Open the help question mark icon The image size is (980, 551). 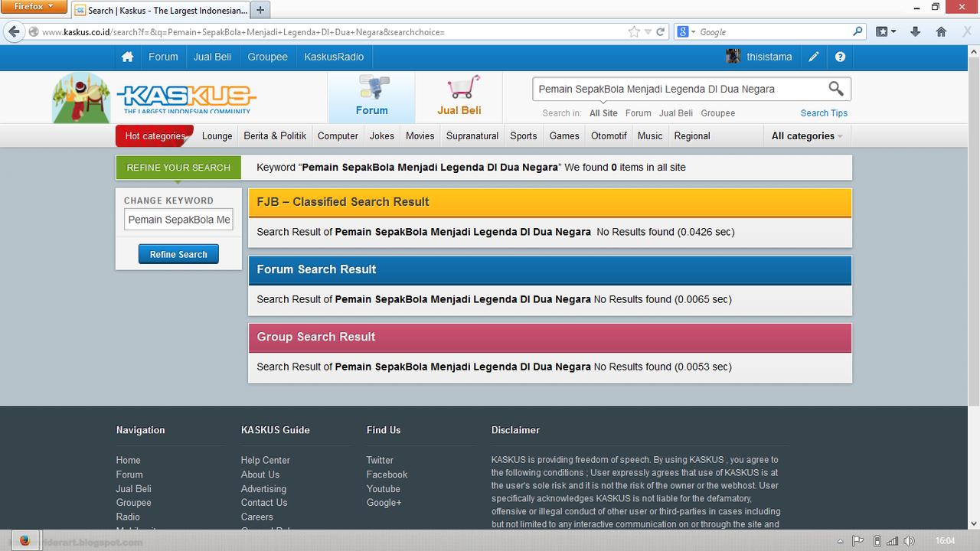click(840, 57)
